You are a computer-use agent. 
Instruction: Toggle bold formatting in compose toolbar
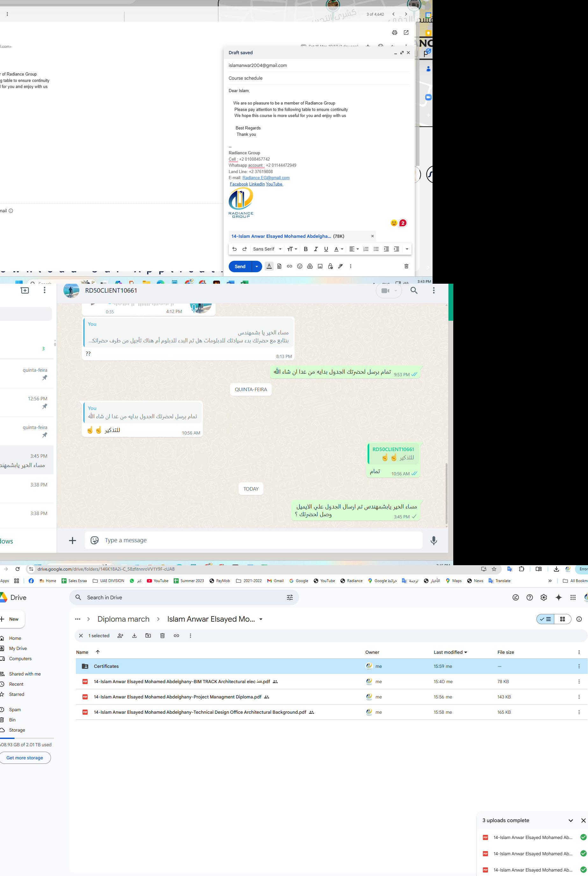[305, 249]
